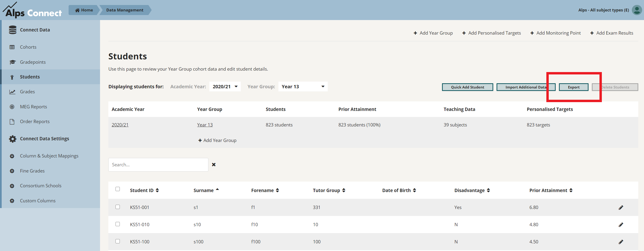Sort by Tutor Group arrows
The image size is (644, 251).
pos(344,190)
